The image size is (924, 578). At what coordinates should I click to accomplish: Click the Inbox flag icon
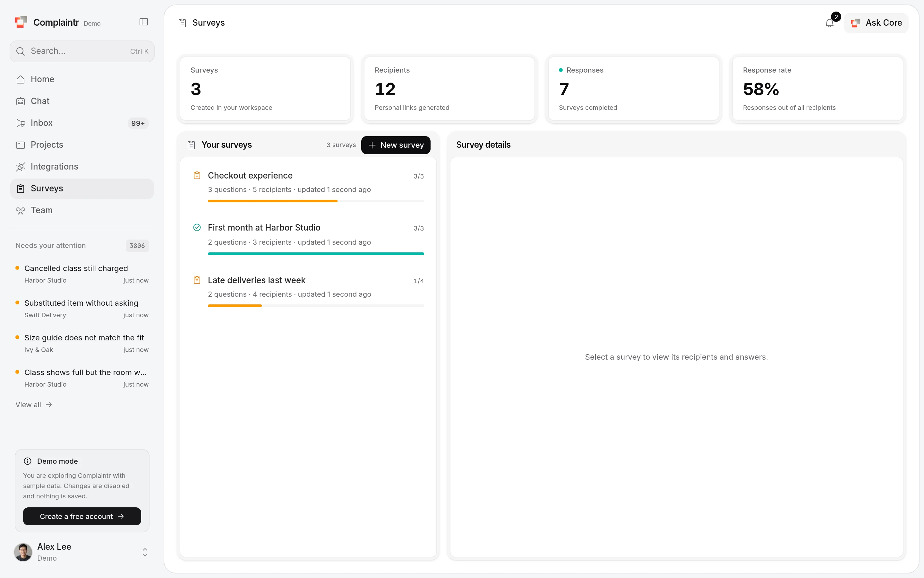click(x=21, y=123)
